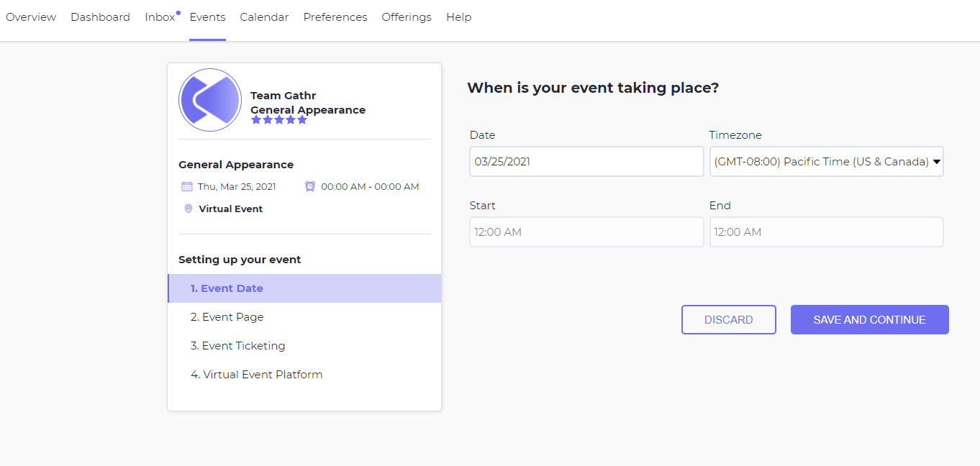Switch to the Calendar tab
This screenshot has height=466, width=980.
click(x=264, y=17)
